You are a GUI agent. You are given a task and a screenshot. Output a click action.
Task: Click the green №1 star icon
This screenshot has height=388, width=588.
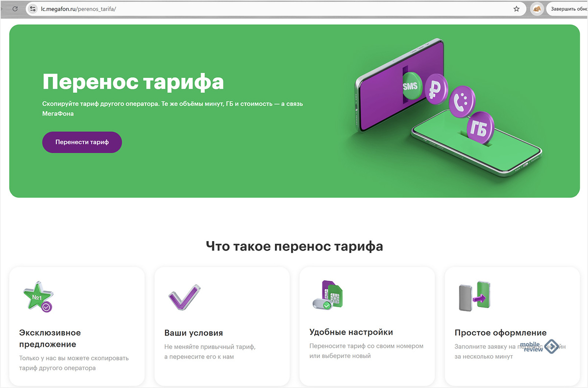click(38, 297)
